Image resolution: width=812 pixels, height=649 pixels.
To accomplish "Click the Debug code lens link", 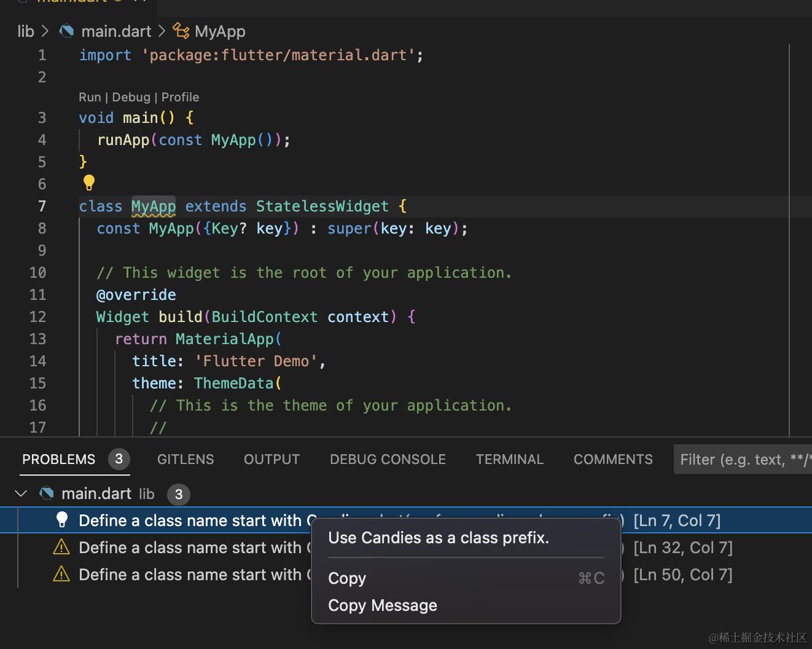I will point(131,97).
